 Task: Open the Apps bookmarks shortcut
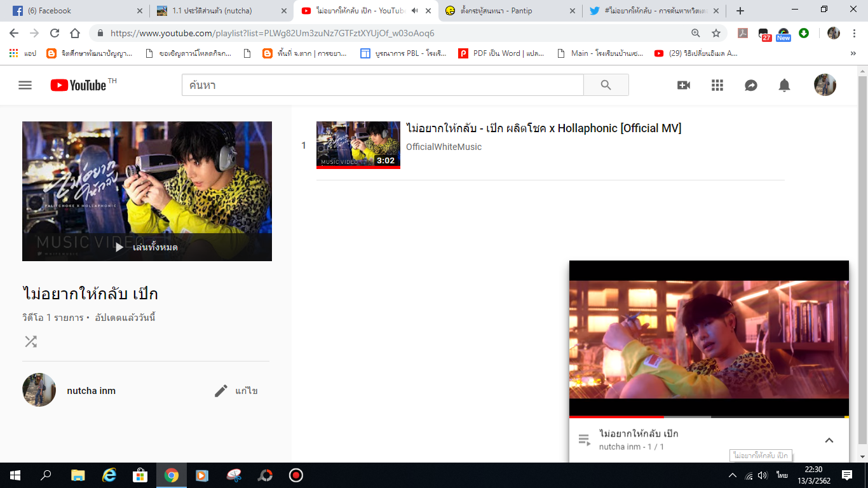pyautogui.click(x=22, y=53)
